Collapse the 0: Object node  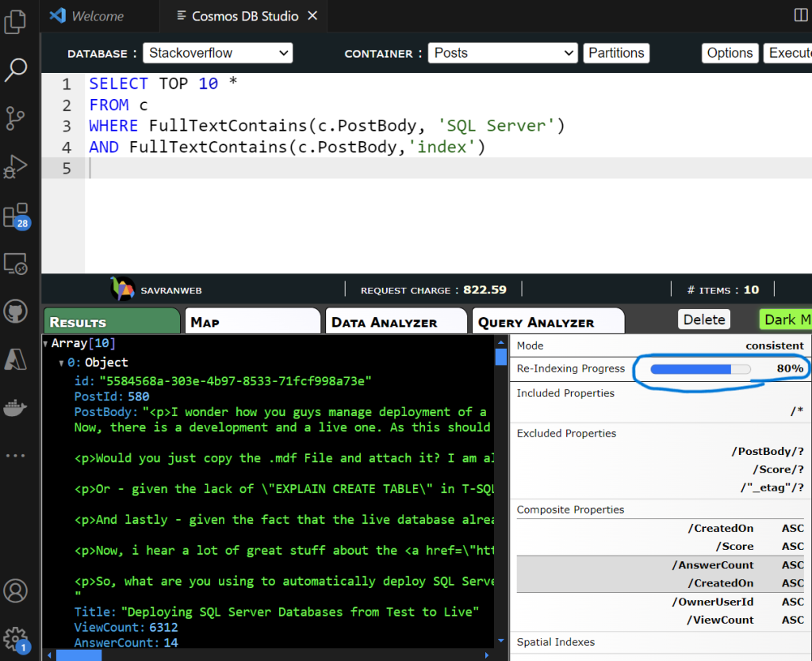pos(61,363)
